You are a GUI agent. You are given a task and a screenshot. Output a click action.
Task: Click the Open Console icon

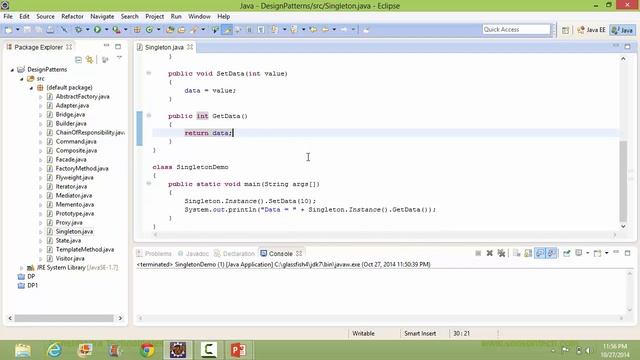point(598,253)
